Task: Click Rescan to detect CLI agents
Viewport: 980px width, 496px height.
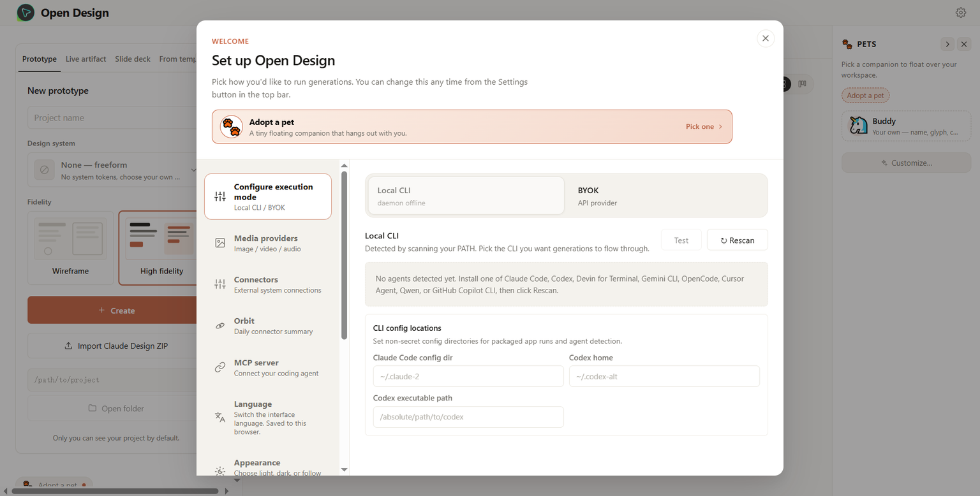Action: point(738,240)
